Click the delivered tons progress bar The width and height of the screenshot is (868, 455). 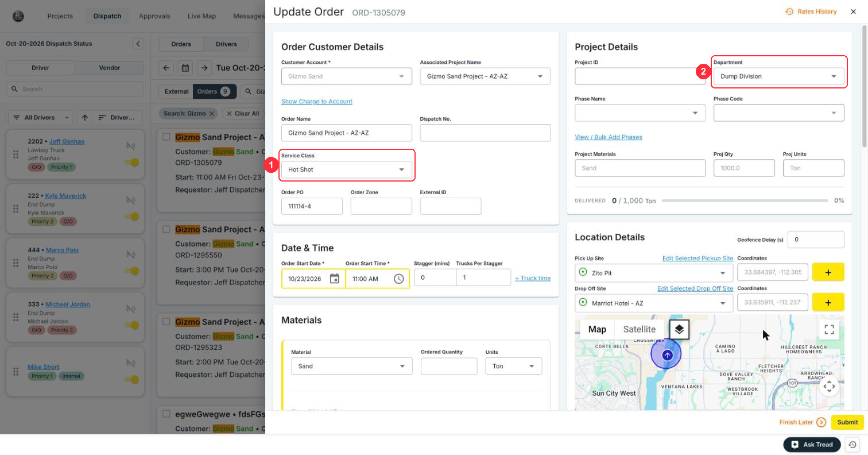pos(745,200)
